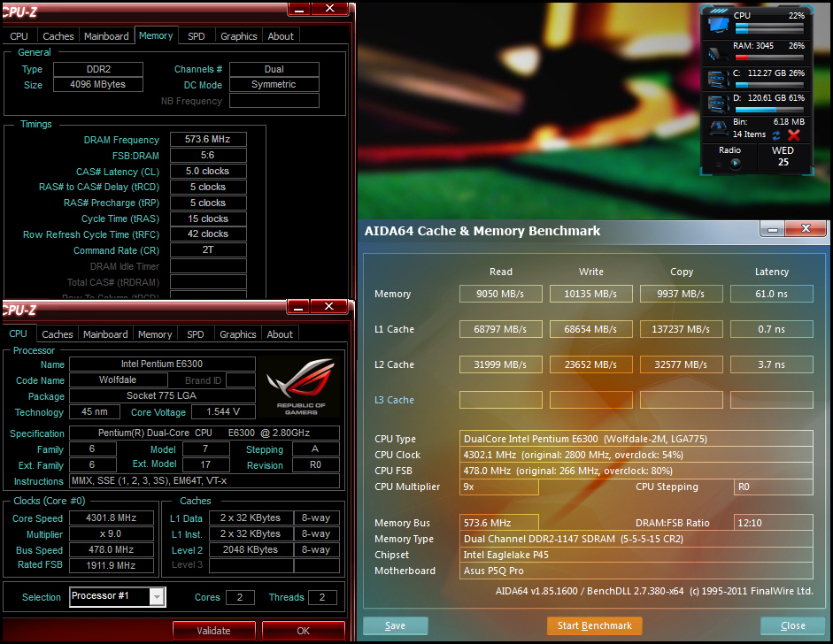
Task: Empty the Bin using the red X icon
Action: click(x=794, y=134)
